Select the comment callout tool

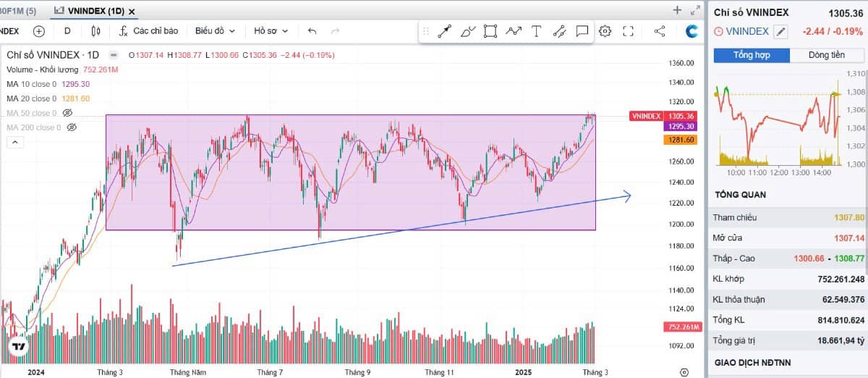[582, 31]
